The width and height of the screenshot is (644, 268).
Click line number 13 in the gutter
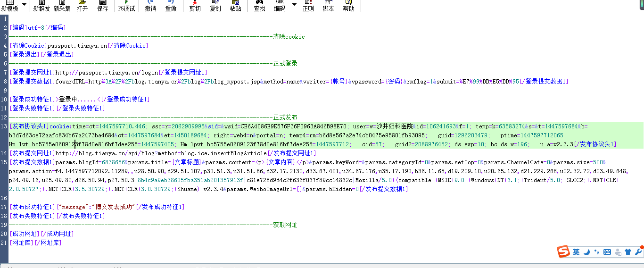[x=4, y=126]
